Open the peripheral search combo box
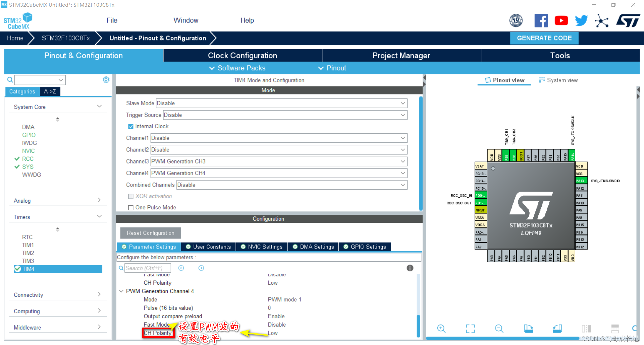The width and height of the screenshot is (644, 345). point(40,80)
